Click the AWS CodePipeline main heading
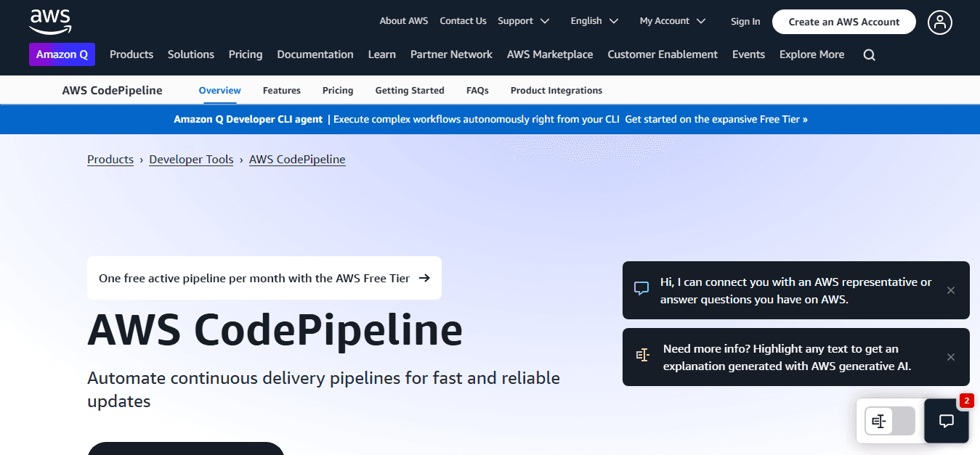Viewport: 980px width, 455px height. pos(275,331)
